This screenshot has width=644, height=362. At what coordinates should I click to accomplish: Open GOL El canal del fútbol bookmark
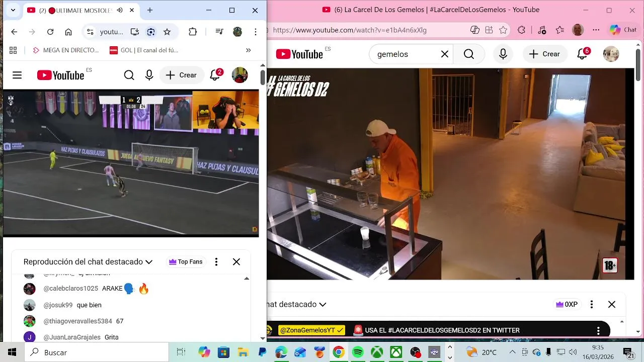[144, 50]
